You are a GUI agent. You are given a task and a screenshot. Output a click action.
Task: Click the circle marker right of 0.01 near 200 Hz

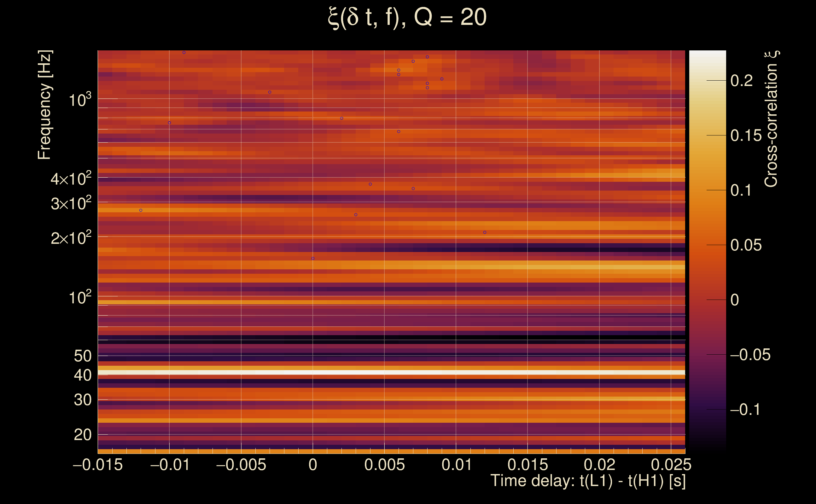point(485,232)
